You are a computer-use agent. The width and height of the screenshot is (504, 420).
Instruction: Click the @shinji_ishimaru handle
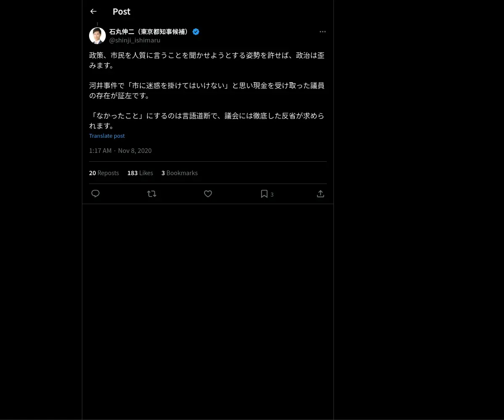(135, 40)
